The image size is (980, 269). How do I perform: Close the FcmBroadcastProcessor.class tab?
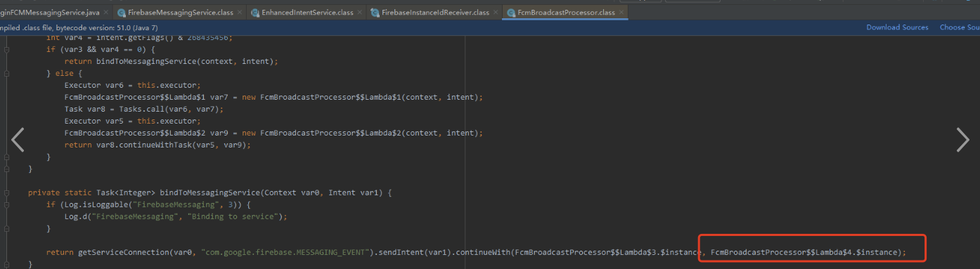622,13
